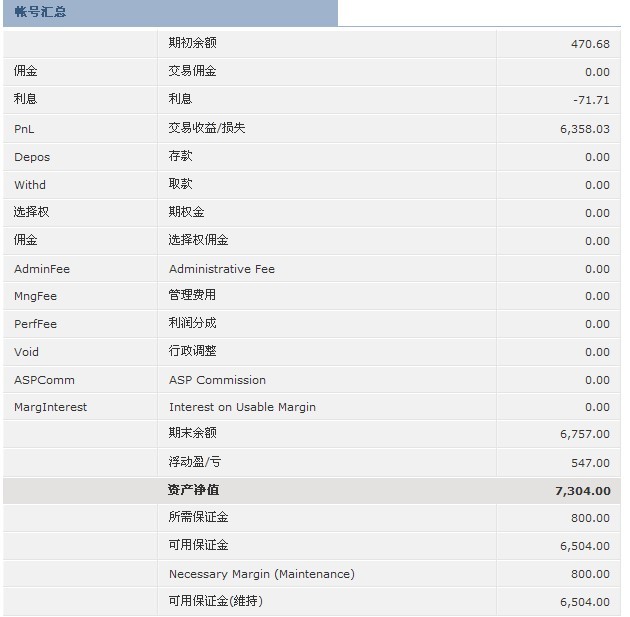Select the 期末余额 label

(192, 433)
